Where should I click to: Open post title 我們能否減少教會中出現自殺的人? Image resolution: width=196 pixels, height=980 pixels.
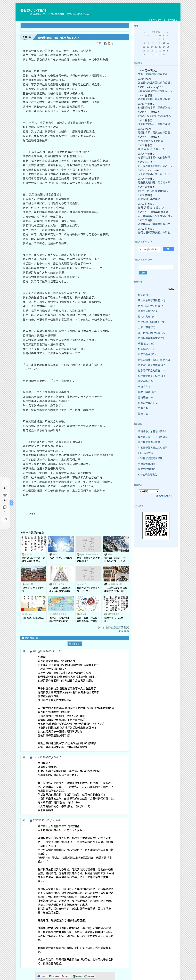[x=58, y=38]
